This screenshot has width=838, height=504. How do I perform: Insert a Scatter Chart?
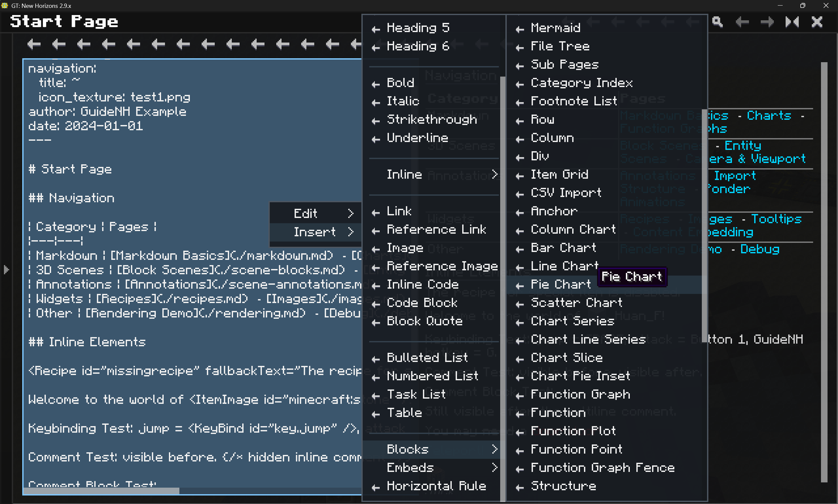[604, 303]
